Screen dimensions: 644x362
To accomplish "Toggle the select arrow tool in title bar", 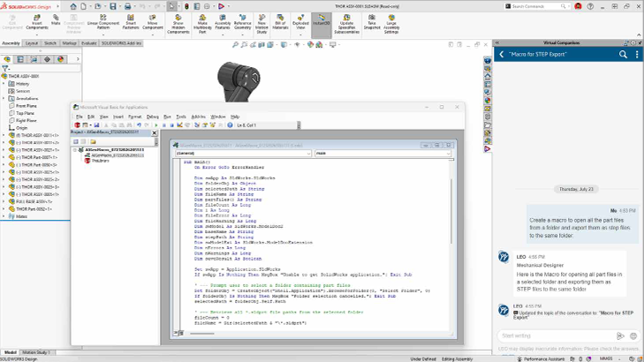I will pyautogui.click(x=171, y=6).
